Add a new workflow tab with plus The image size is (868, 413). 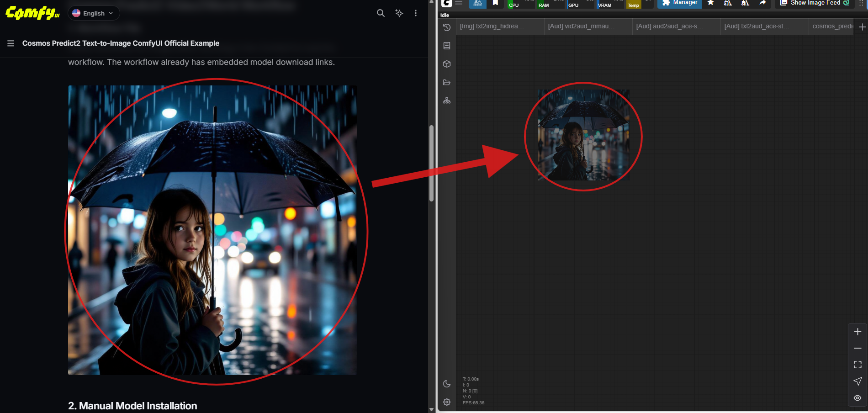(862, 27)
